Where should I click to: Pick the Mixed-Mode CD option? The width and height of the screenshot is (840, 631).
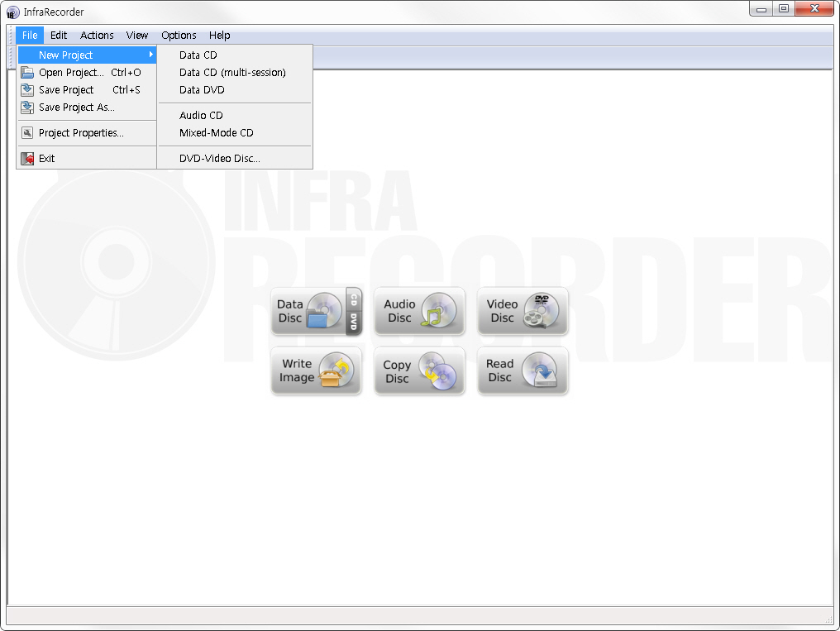(x=235, y=133)
